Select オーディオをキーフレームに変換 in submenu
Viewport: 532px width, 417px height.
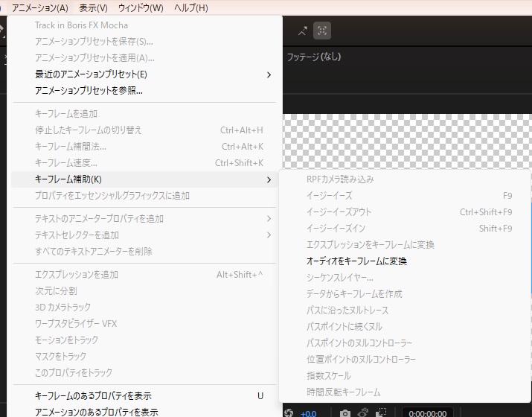[x=405, y=261]
